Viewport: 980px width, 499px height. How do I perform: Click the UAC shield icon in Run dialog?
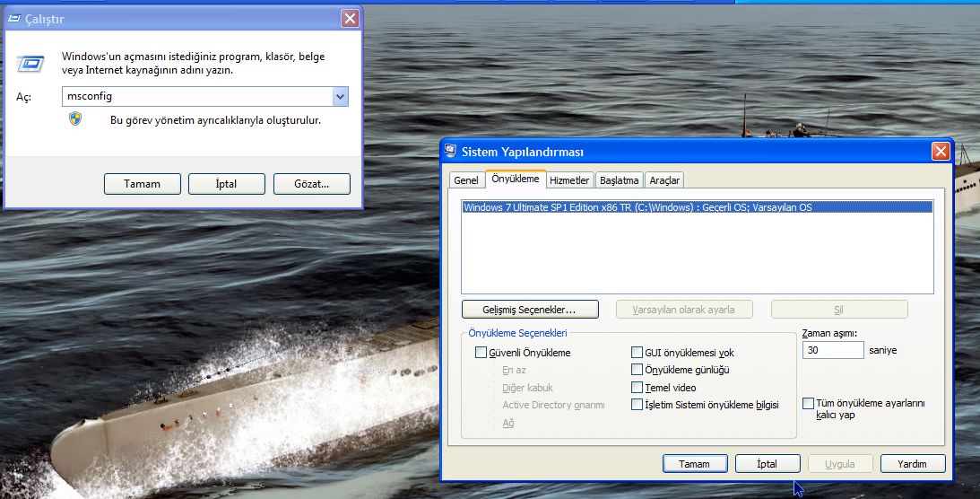[75, 118]
